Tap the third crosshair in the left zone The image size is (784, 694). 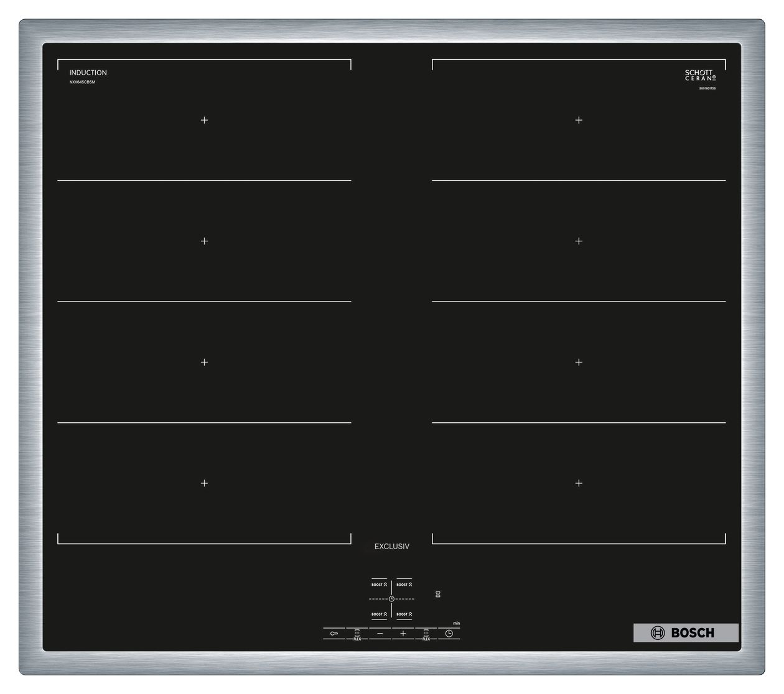pos(204,362)
